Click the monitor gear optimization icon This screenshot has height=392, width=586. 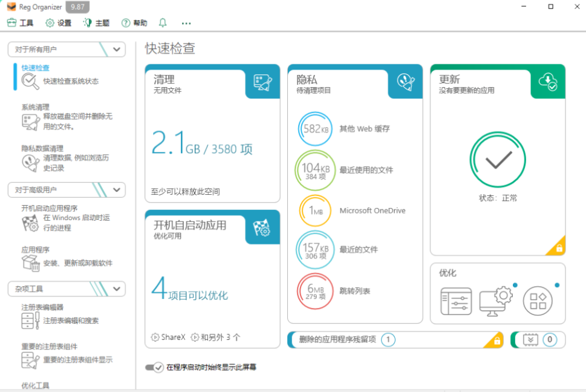point(495,299)
